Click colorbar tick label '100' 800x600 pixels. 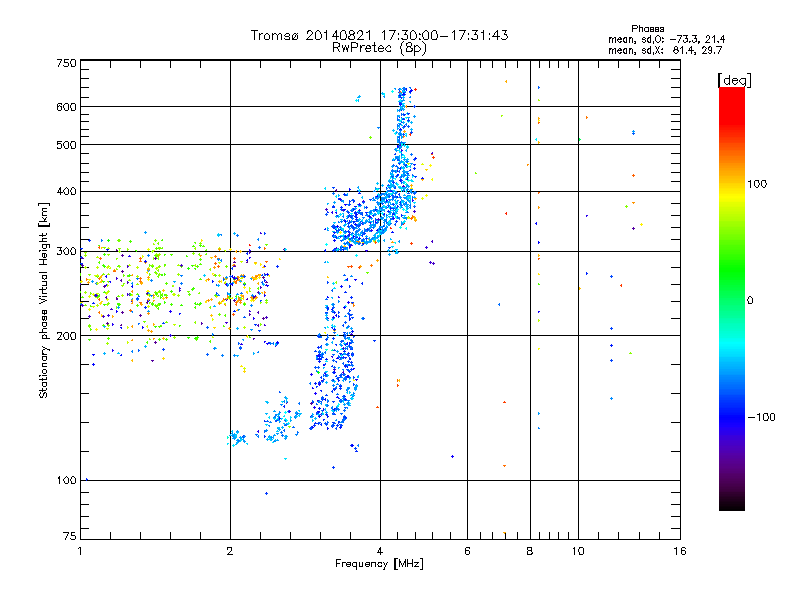pyautogui.click(x=757, y=184)
